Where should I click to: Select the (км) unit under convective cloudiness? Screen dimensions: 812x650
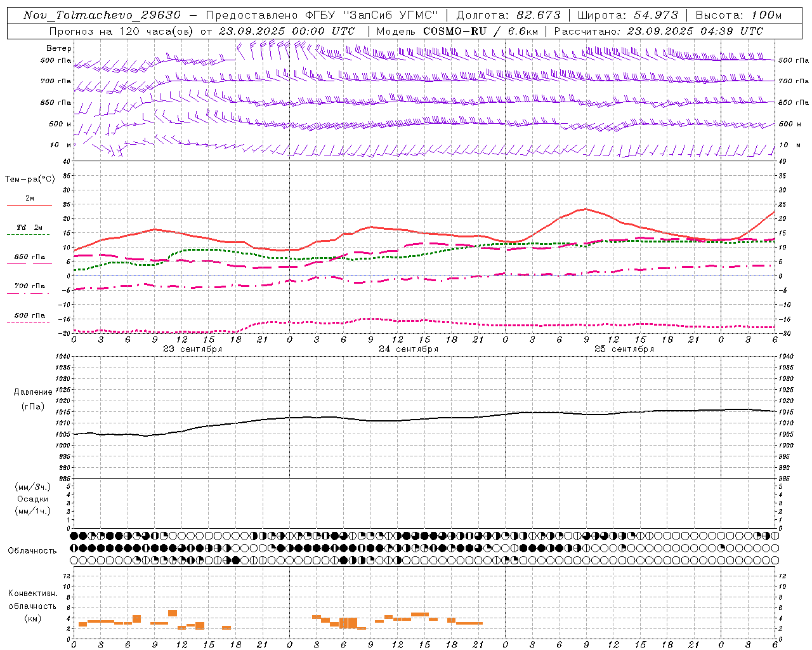32,618
